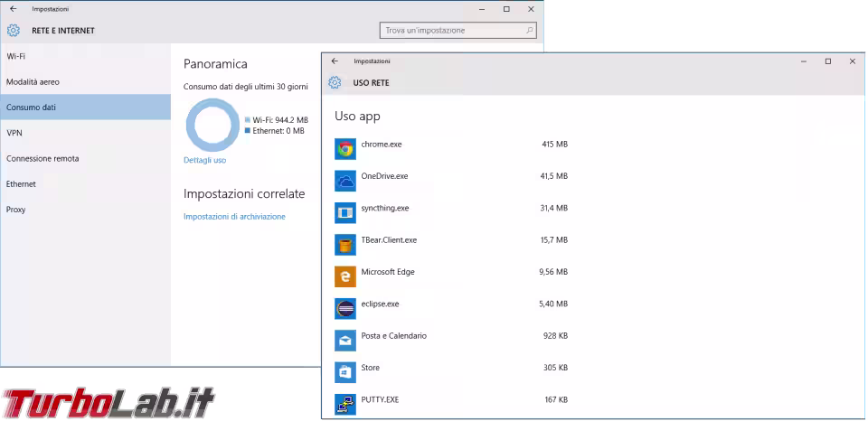
Task: Click the 5,40 MB usage value
Action: pyautogui.click(x=553, y=304)
